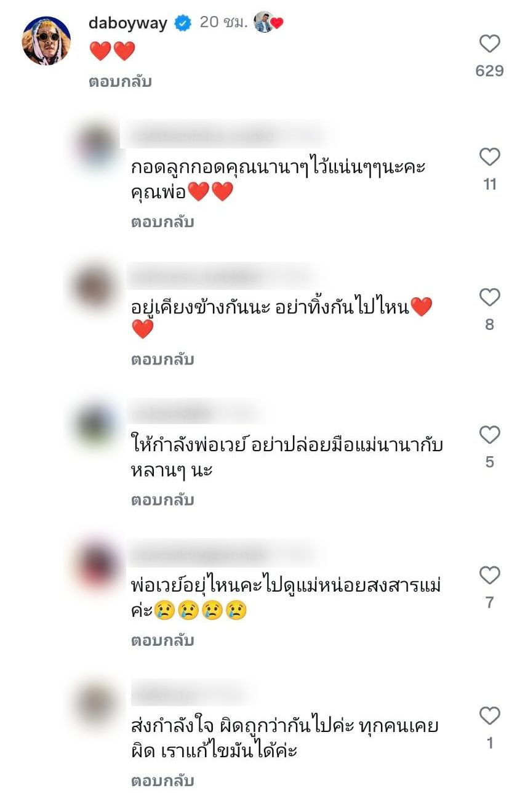The height and width of the screenshot is (812, 528).
Task: Reply to the comment with 8 likes
Action: click(162, 360)
